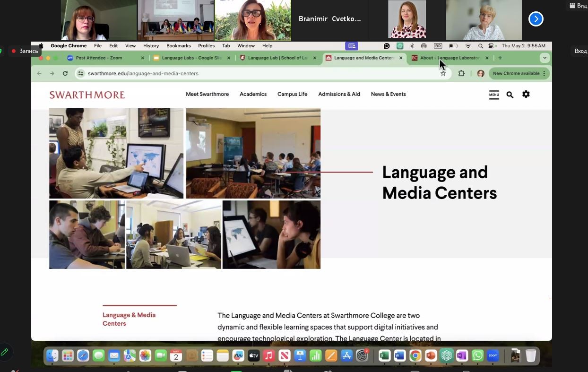The height and width of the screenshot is (372, 588).
Task: Click the Academics navigation link
Action: click(x=253, y=94)
